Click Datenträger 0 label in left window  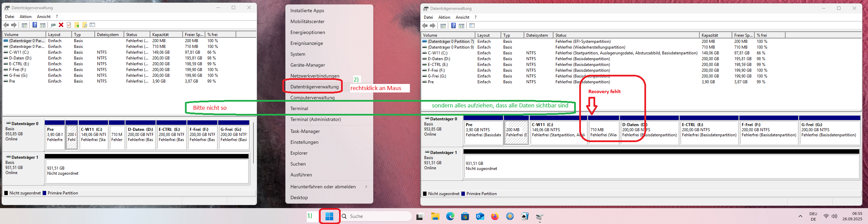(x=25, y=124)
